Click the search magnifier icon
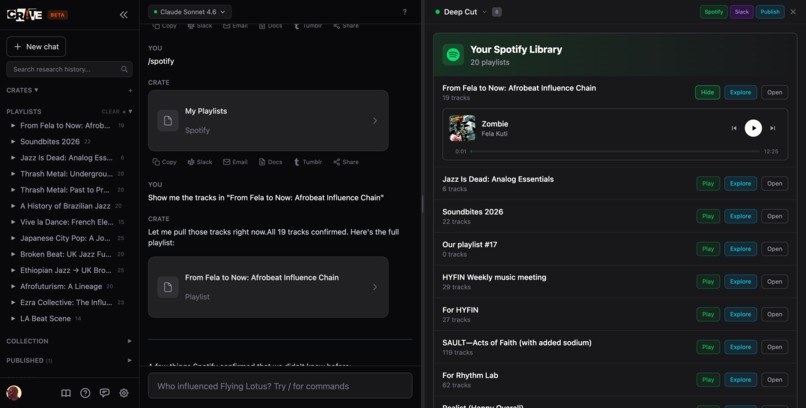The width and height of the screenshot is (806, 408). pos(124,69)
